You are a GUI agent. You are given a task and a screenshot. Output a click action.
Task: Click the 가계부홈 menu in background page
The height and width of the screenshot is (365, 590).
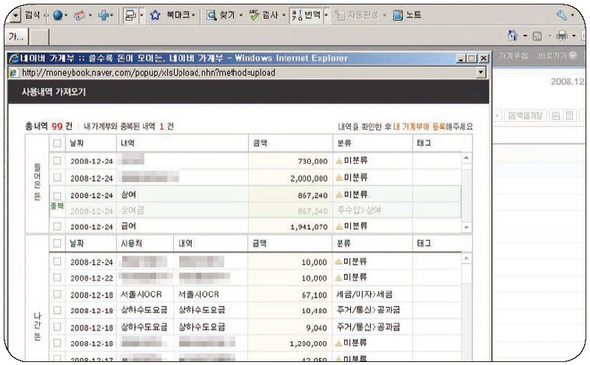[513, 56]
